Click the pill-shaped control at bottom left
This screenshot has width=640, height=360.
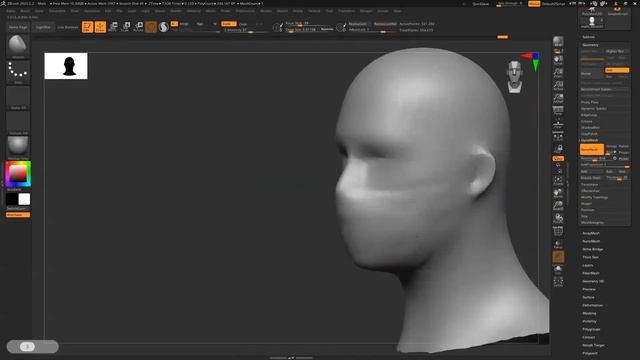coord(33,347)
